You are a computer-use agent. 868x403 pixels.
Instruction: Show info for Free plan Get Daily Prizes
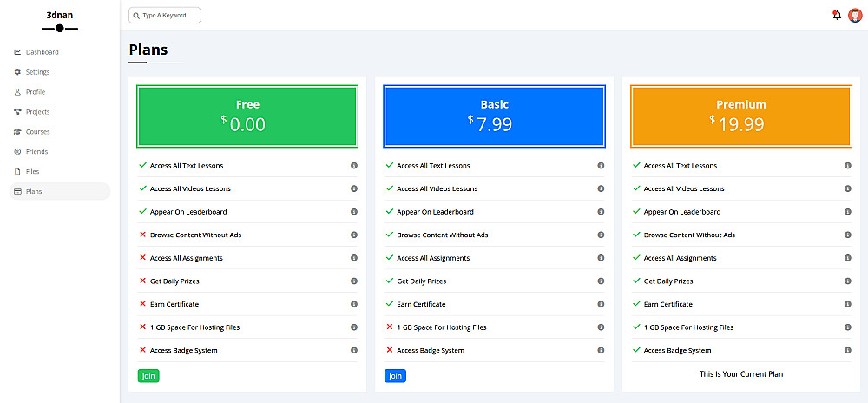point(354,281)
